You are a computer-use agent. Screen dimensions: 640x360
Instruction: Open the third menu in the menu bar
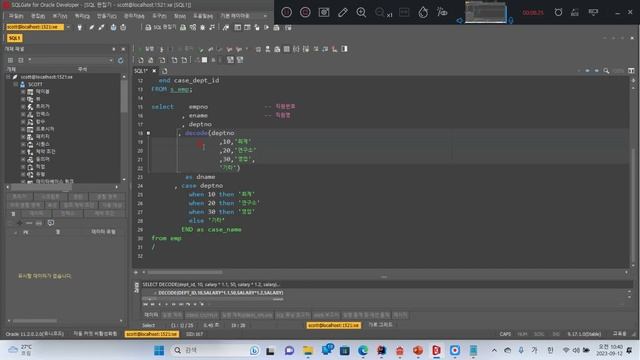[60, 16]
